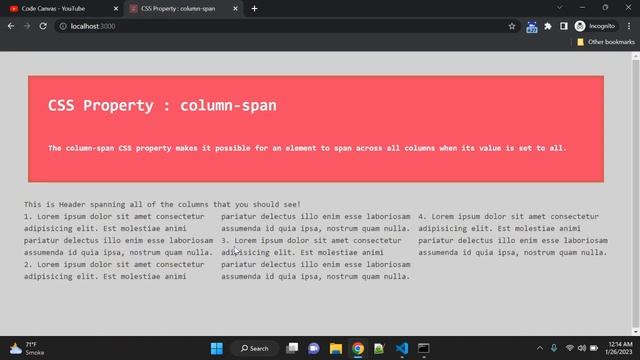Click the localhost:3000 address bar
This screenshot has width=640, height=360.
point(286,26)
